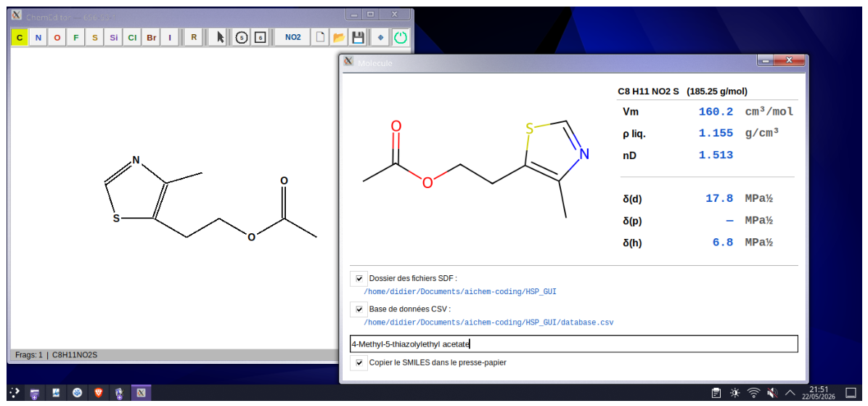868x406 pixels.
Task: Click the show desktop button on the taskbar
Action: click(x=851, y=393)
